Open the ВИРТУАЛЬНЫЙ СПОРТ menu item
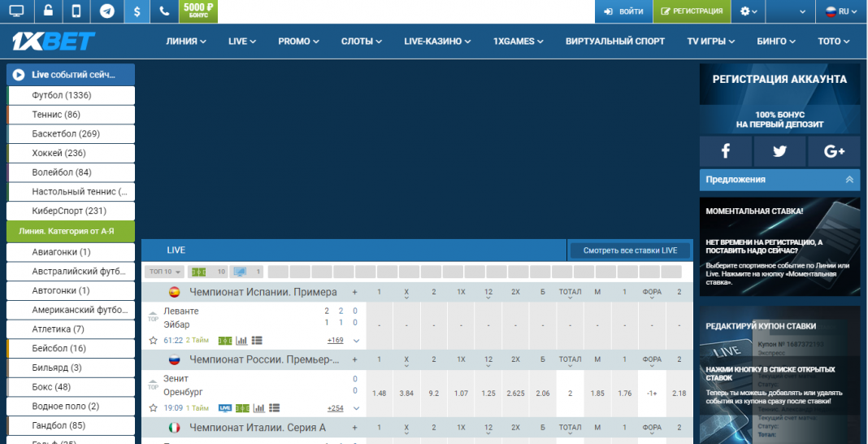The width and height of the screenshot is (868, 444). click(x=615, y=41)
